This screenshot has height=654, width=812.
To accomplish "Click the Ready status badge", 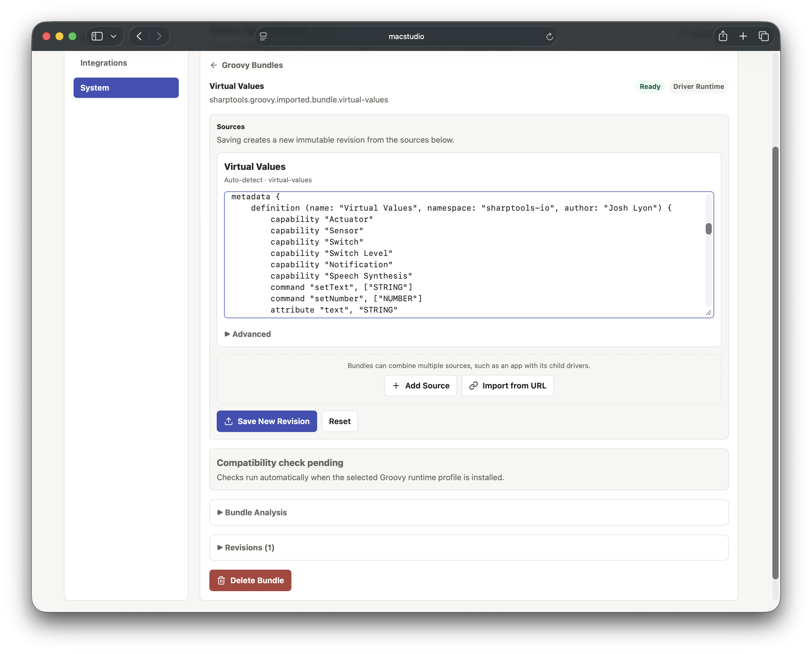I will 650,86.
